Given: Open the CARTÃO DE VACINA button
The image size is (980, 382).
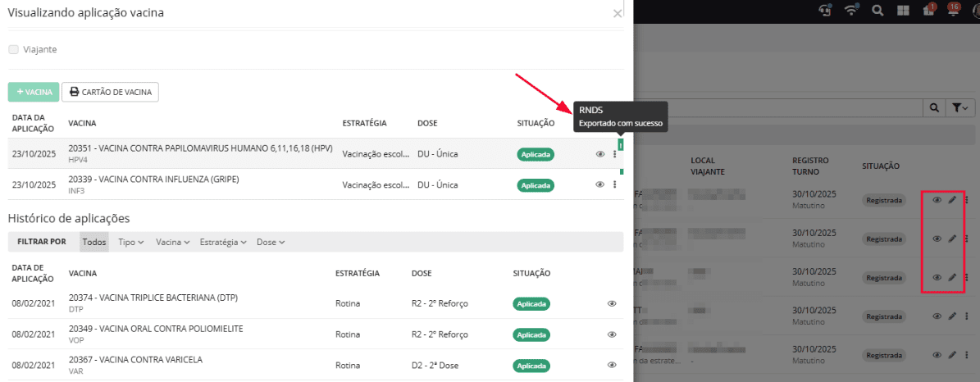Looking at the screenshot, I should click(110, 92).
